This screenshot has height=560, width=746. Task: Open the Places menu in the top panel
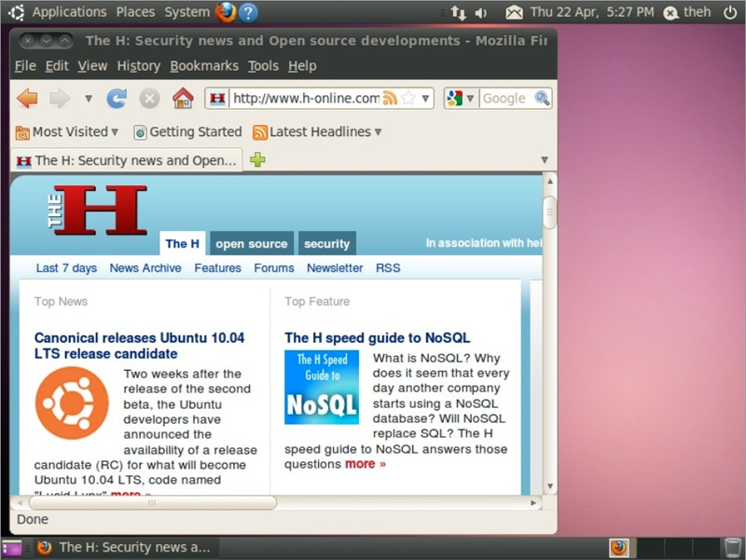135,12
